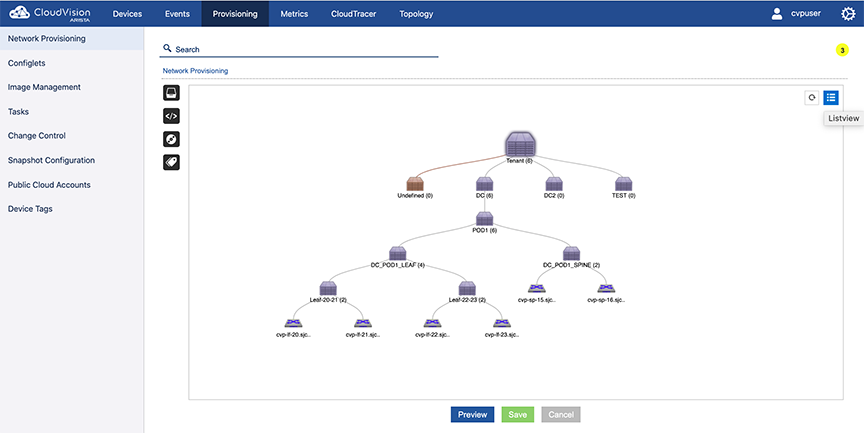The image size is (864, 433).
Task: Select the DC2 (0) container node
Action: click(x=554, y=184)
